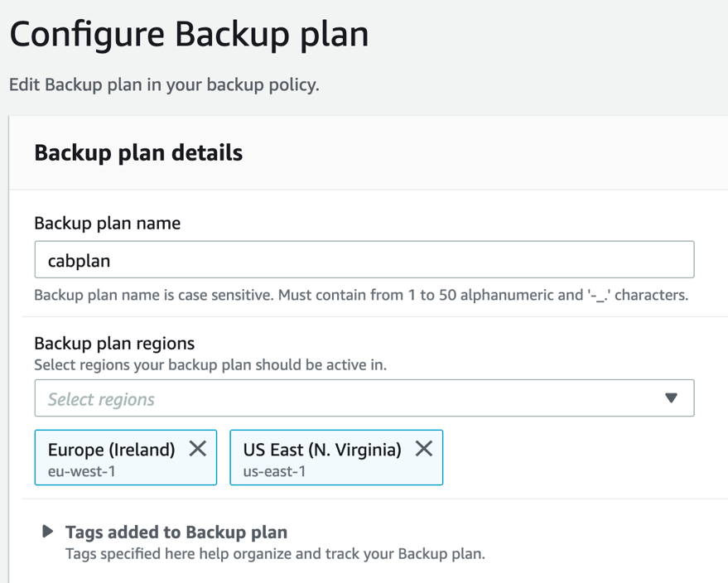Click the Select regions input area
The height and width of the screenshot is (583, 728).
pyautogui.click(x=248, y=398)
